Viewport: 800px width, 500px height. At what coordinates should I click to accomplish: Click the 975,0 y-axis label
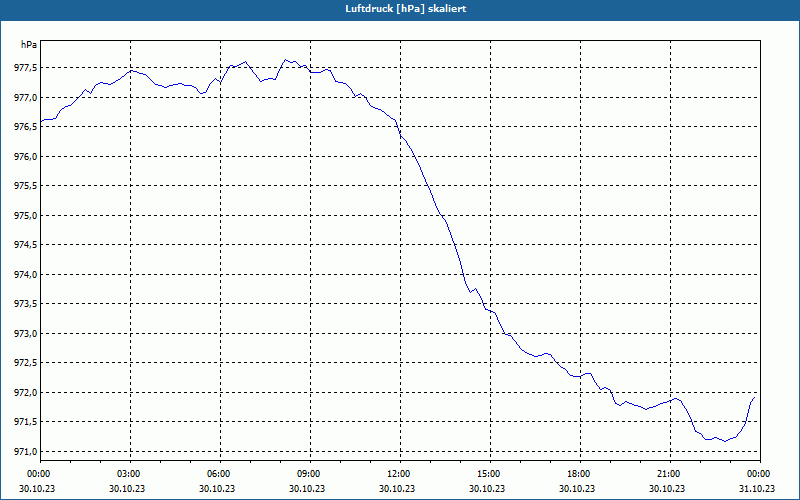point(26,216)
